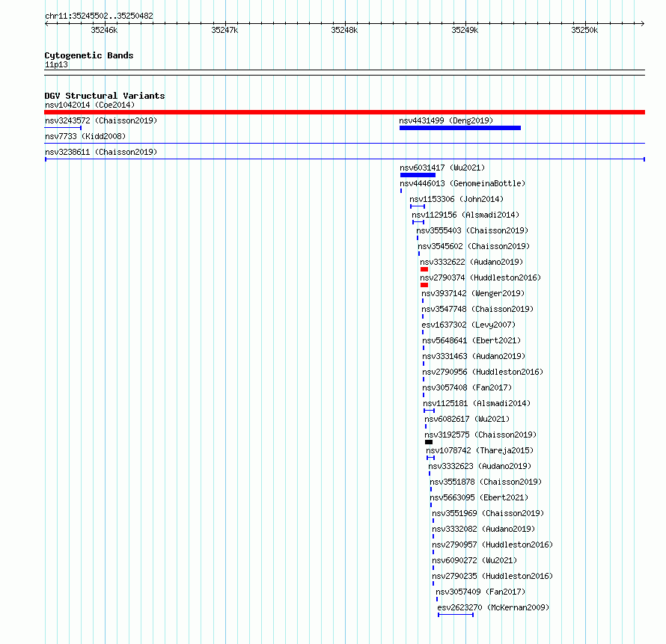Open nsv1078742 (Thareja2015) variant

tap(480, 450)
